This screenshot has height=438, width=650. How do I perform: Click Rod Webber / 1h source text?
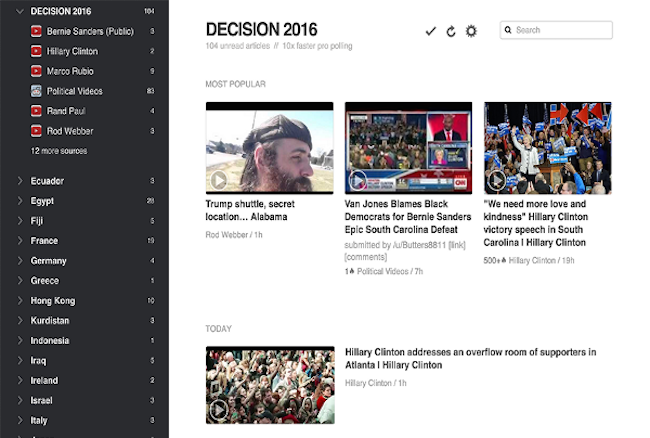click(234, 235)
